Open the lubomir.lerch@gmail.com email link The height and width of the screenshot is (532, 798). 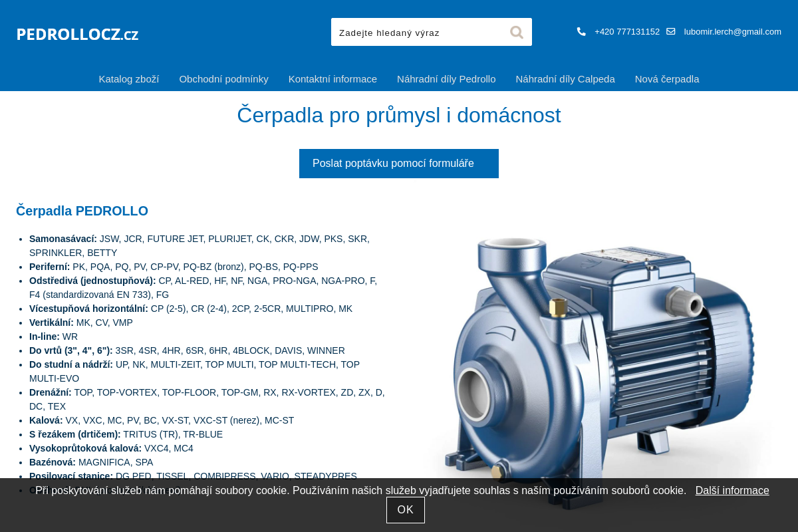pyautogui.click(x=732, y=31)
